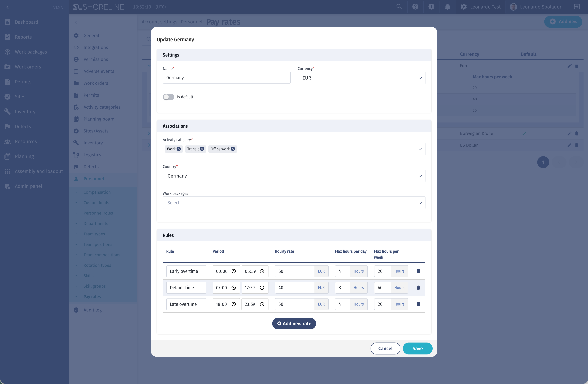588x384 pixels.
Task: Click the help question mark icon
Action: pos(415,7)
